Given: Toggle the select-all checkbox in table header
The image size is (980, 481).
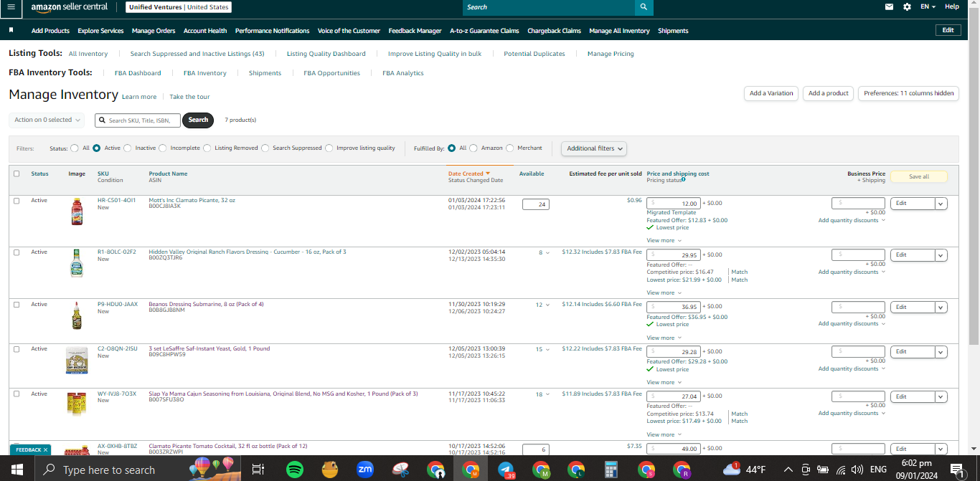Looking at the screenshot, I should click(x=17, y=173).
